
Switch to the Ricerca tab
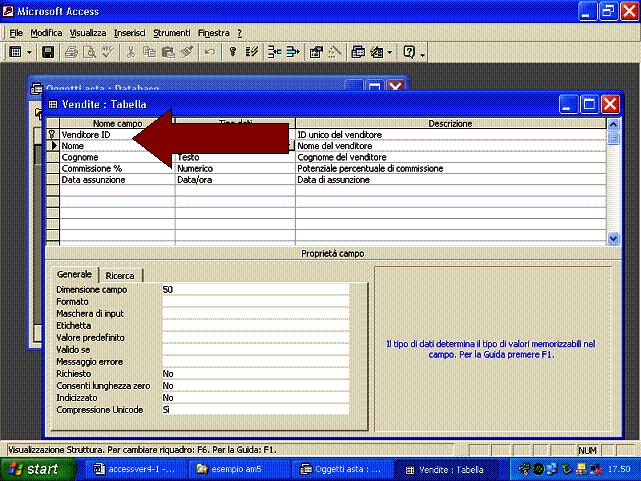[120, 276]
